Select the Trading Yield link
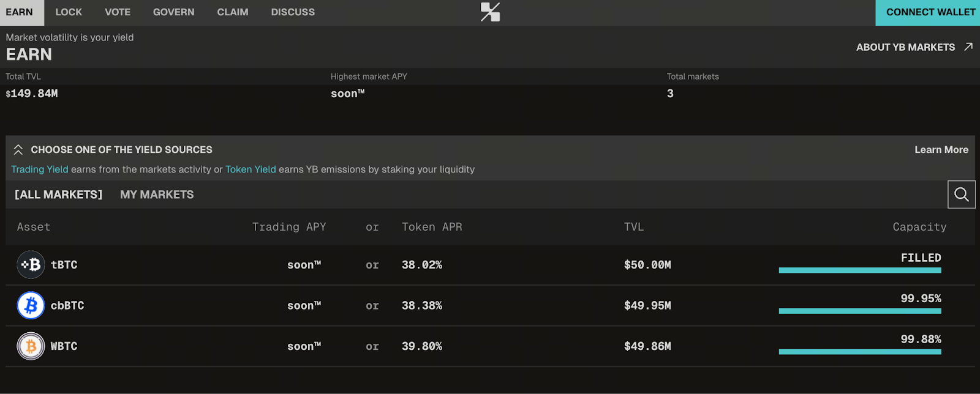 (x=40, y=169)
